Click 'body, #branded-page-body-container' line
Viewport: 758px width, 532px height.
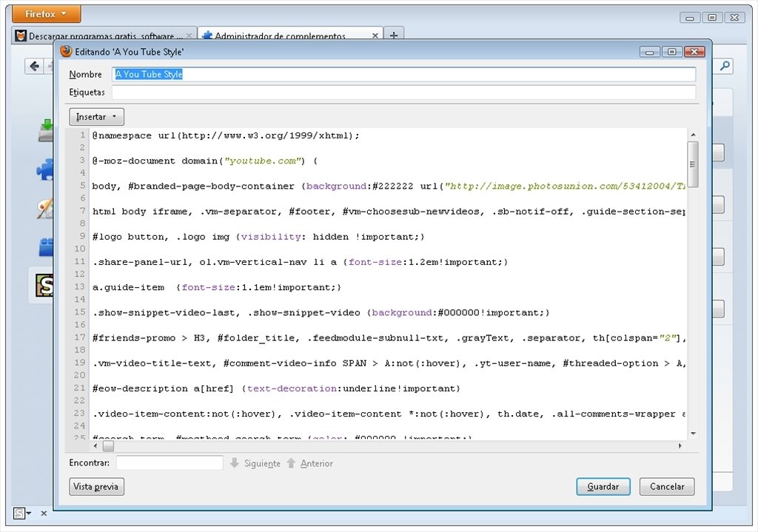pyautogui.click(x=389, y=186)
